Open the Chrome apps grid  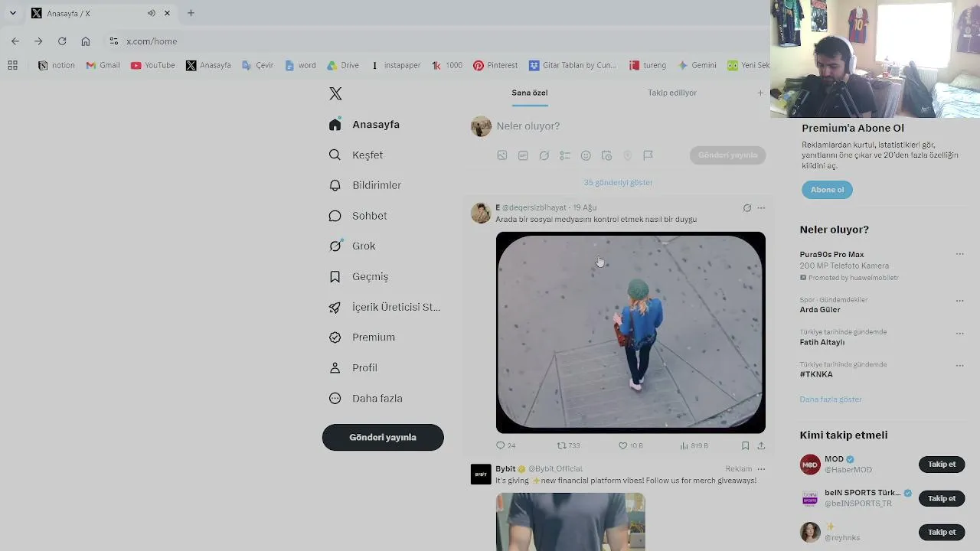(x=12, y=66)
